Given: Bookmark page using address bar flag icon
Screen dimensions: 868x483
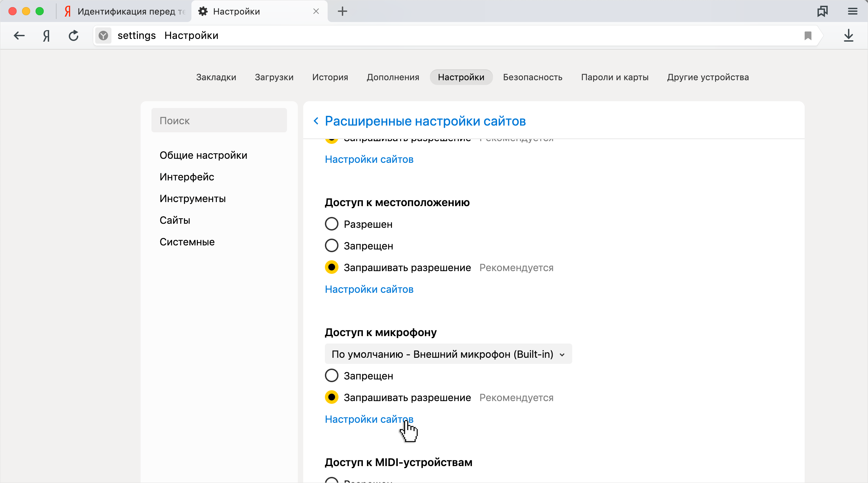Looking at the screenshot, I should 808,36.
